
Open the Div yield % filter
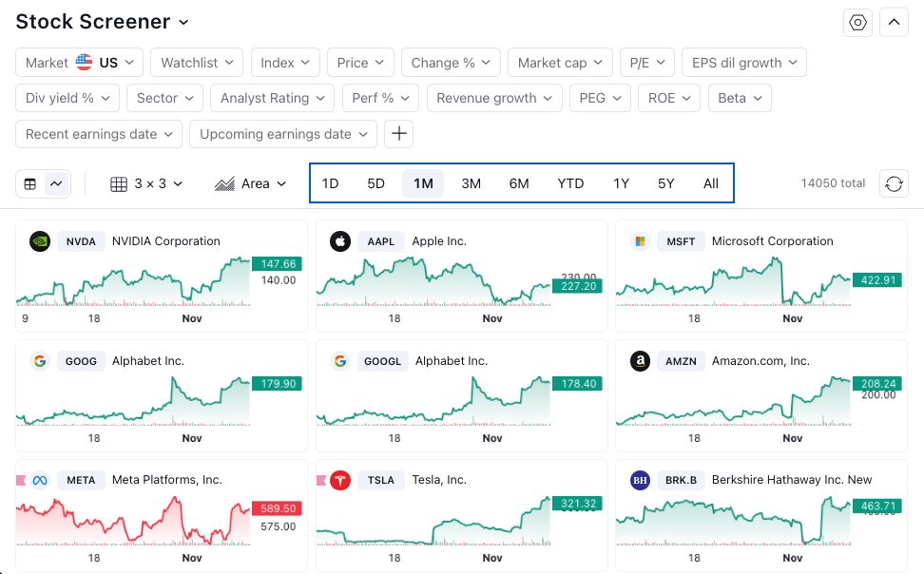click(67, 98)
